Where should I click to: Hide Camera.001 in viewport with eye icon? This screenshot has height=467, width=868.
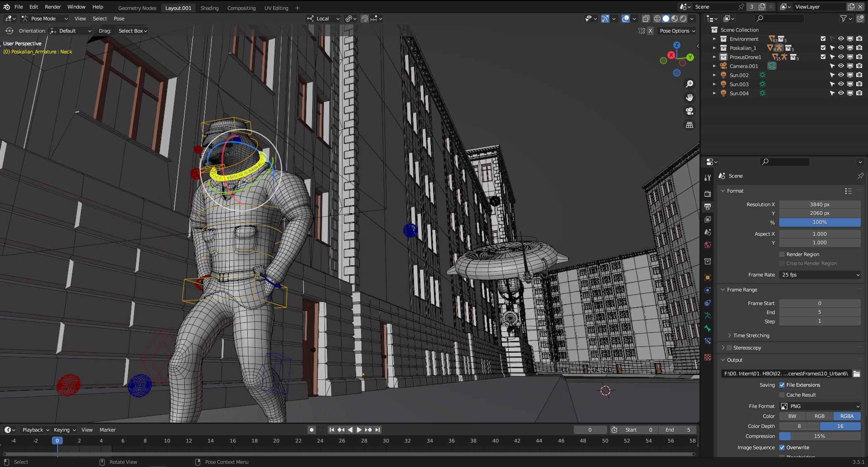(841, 66)
